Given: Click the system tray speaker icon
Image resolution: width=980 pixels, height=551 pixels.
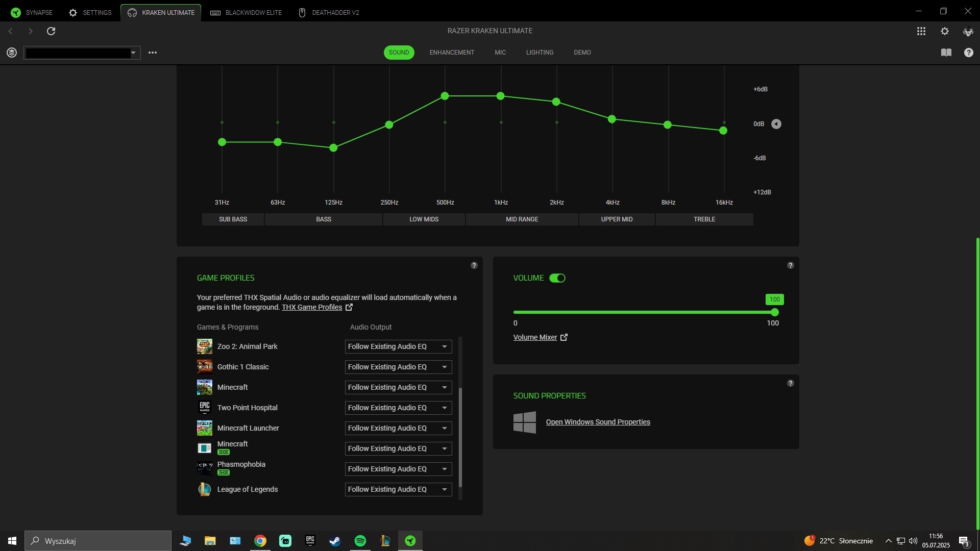Looking at the screenshot, I should (913, 541).
